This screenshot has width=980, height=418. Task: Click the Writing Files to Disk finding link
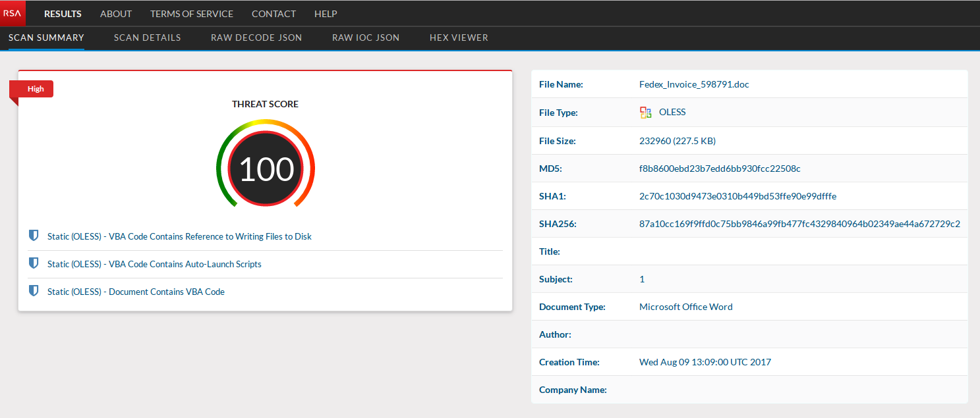[179, 236]
